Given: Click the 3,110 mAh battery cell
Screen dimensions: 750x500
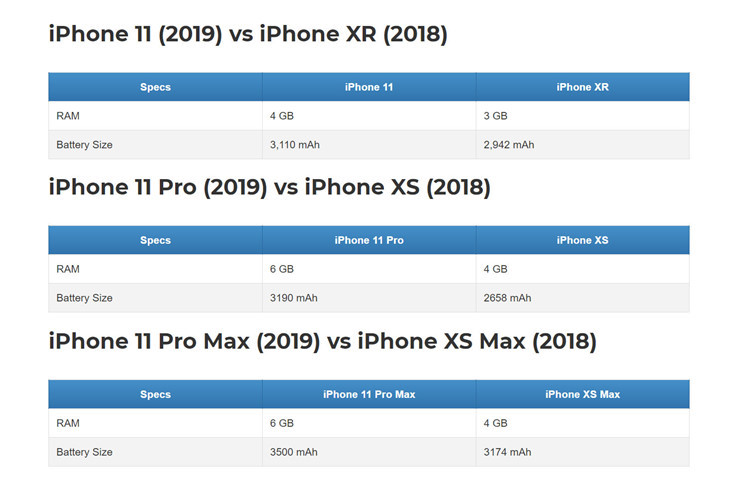Looking at the screenshot, I should pos(294,145).
